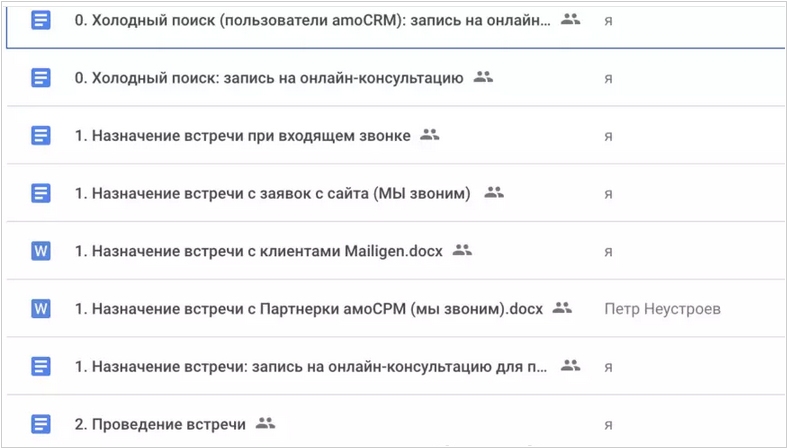Click shared icon after 'Партнерки амоСРМ (мы звоним).docx'
Screen dimensions: 787x448
[562, 308]
